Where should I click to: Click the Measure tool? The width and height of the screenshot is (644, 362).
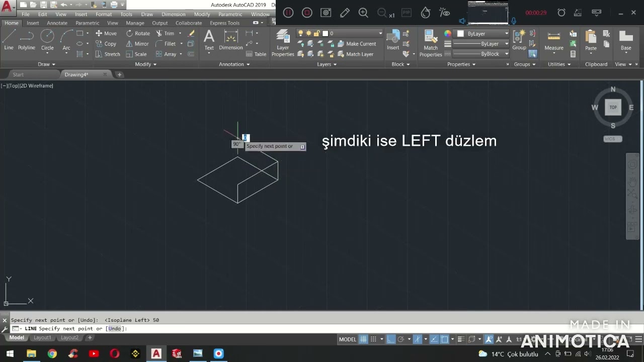pyautogui.click(x=554, y=40)
